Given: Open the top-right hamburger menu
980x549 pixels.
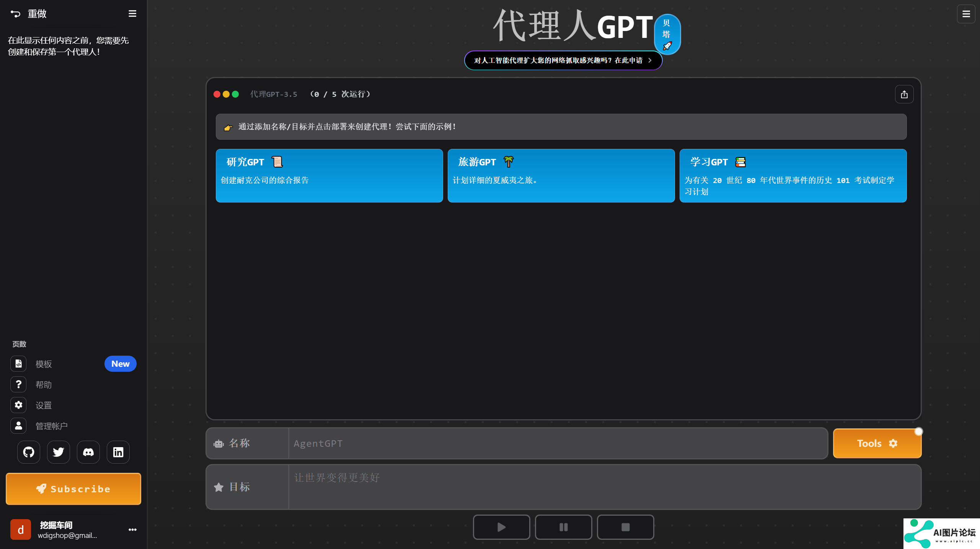Looking at the screenshot, I should 966,14.
